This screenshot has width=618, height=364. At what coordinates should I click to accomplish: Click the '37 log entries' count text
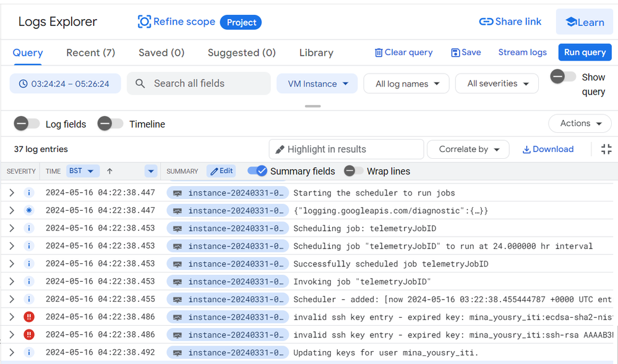coord(41,150)
